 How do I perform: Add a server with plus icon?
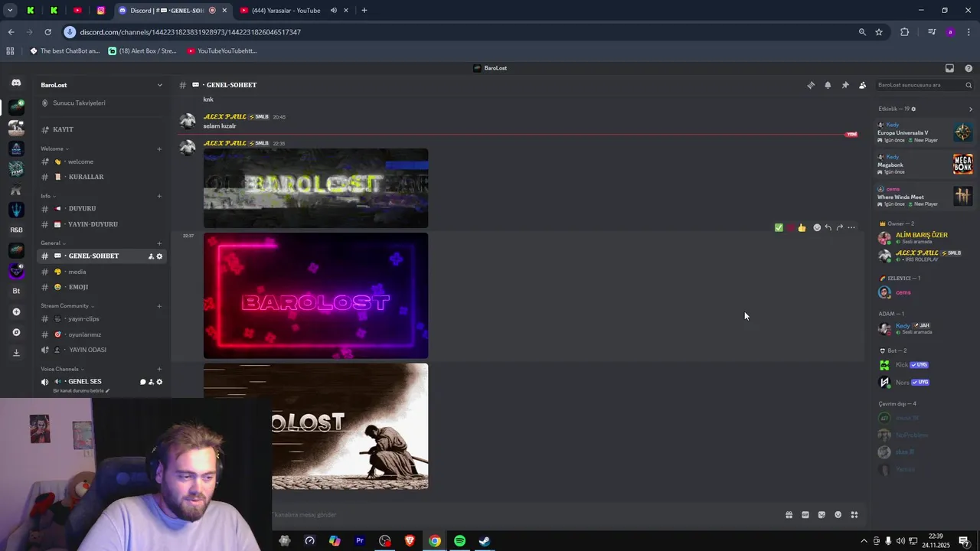(x=16, y=311)
